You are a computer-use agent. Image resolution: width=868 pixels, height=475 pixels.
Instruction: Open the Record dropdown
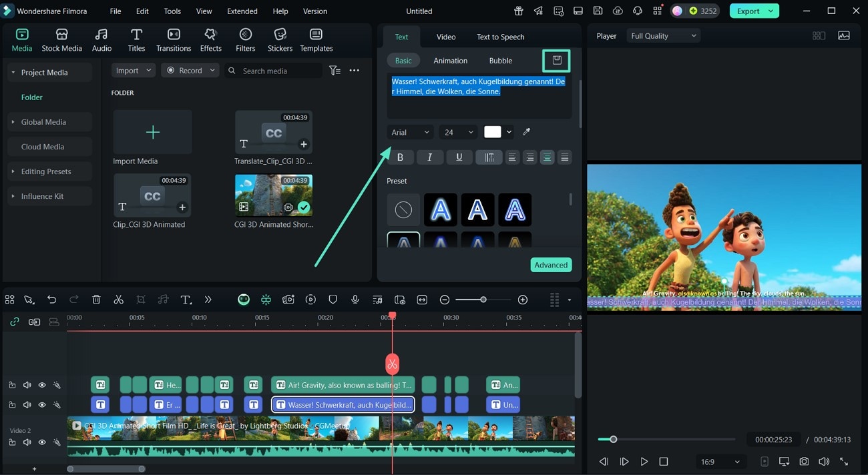pos(191,71)
